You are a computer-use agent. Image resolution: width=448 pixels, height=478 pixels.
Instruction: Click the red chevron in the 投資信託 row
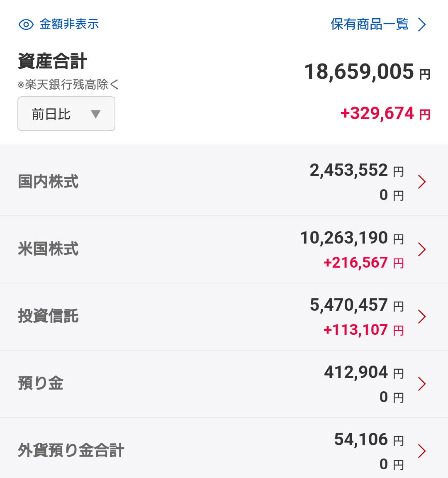422,317
